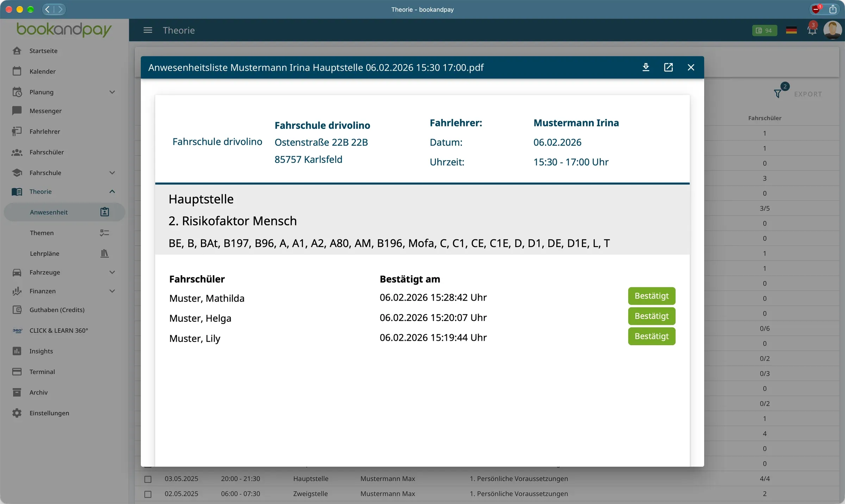This screenshot has height=504, width=845.
Task: Tick the checkbox for row 02.05.2025
Action: tap(148, 494)
